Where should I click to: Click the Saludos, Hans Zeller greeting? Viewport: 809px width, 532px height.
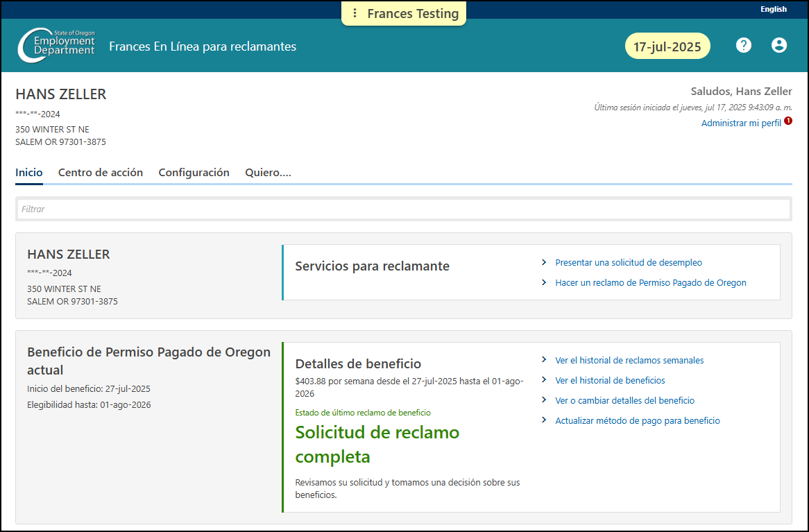[742, 92]
